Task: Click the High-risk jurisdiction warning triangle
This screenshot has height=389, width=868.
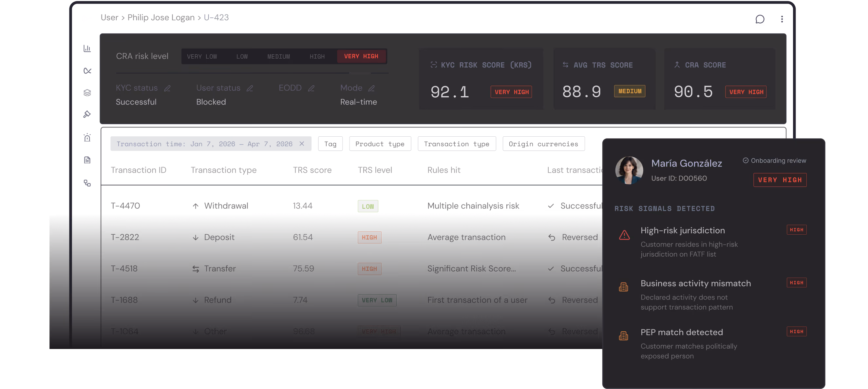Action: tap(624, 235)
